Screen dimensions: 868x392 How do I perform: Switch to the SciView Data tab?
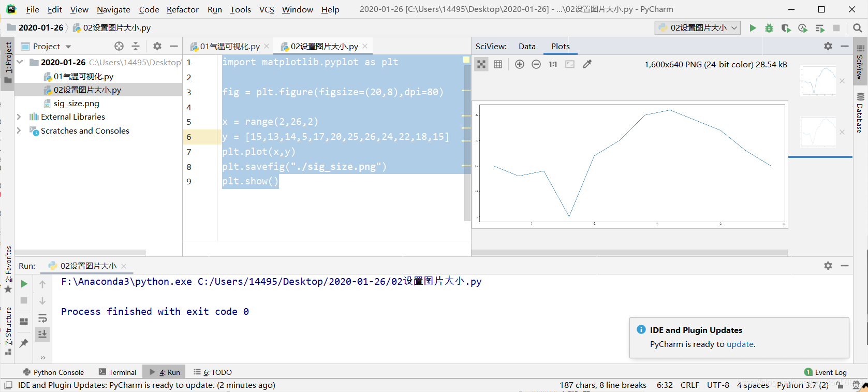click(x=527, y=46)
